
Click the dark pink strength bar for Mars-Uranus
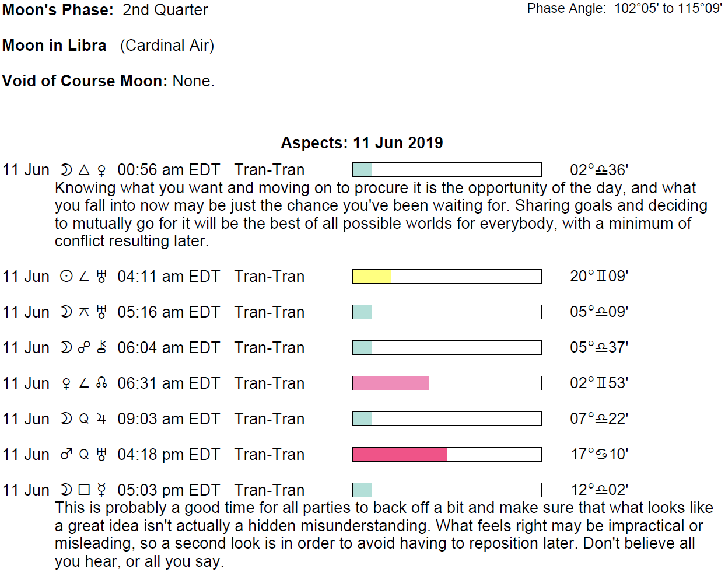pos(400,454)
